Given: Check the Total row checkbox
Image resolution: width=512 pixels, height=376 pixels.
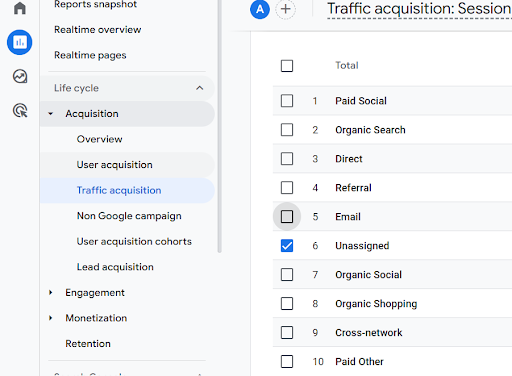Looking at the screenshot, I should pyautogui.click(x=287, y=66).
